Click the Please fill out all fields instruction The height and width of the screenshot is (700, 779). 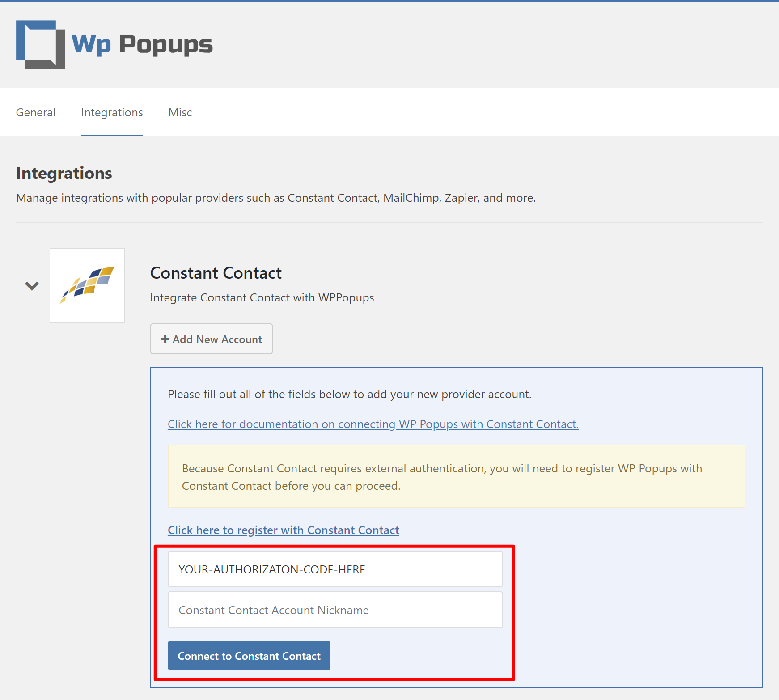click(349, 394)
